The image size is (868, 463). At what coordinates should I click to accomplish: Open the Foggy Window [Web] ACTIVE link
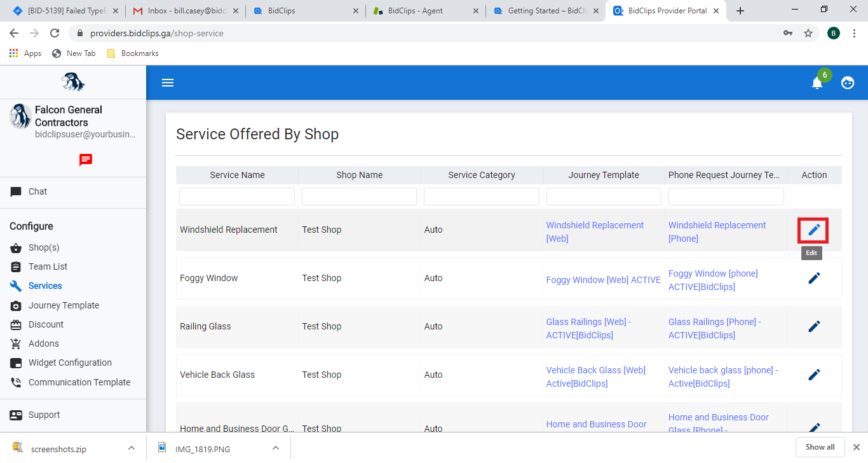[604, 280]
